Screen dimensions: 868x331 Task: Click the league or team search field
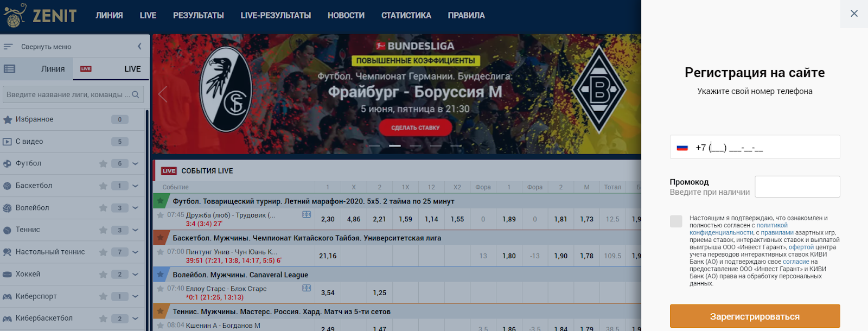[73, 94]
